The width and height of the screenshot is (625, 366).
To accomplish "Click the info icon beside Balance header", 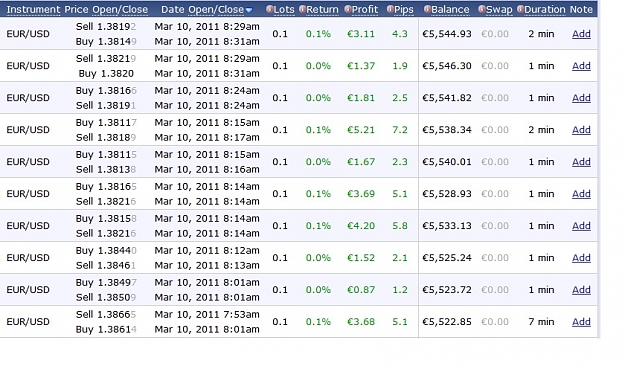I will [427, 9].
